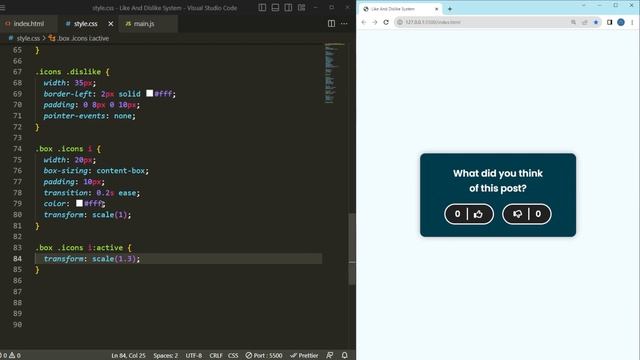Click the .box .icons i:active breadcrumb
This screenshot has height=360, width=640.
tap(83, 38)
